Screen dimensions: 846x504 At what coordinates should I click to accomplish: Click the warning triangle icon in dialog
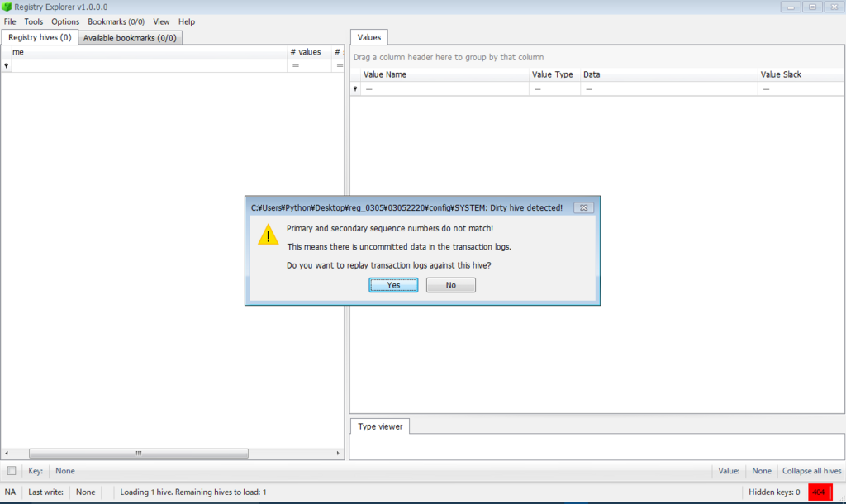click(x=269, y=235)
